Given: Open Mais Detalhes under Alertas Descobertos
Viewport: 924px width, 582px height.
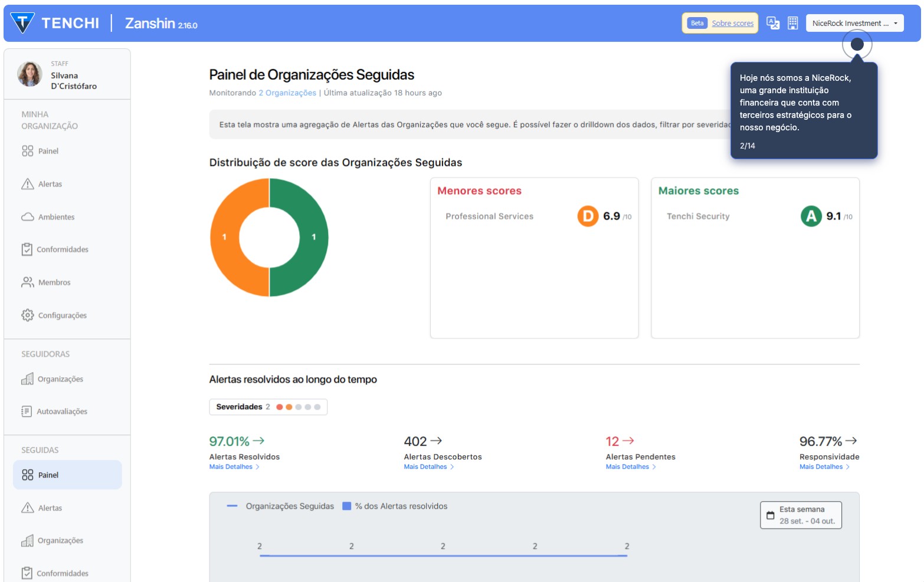Looking at the screenshot, I should (x=429, y=467).
